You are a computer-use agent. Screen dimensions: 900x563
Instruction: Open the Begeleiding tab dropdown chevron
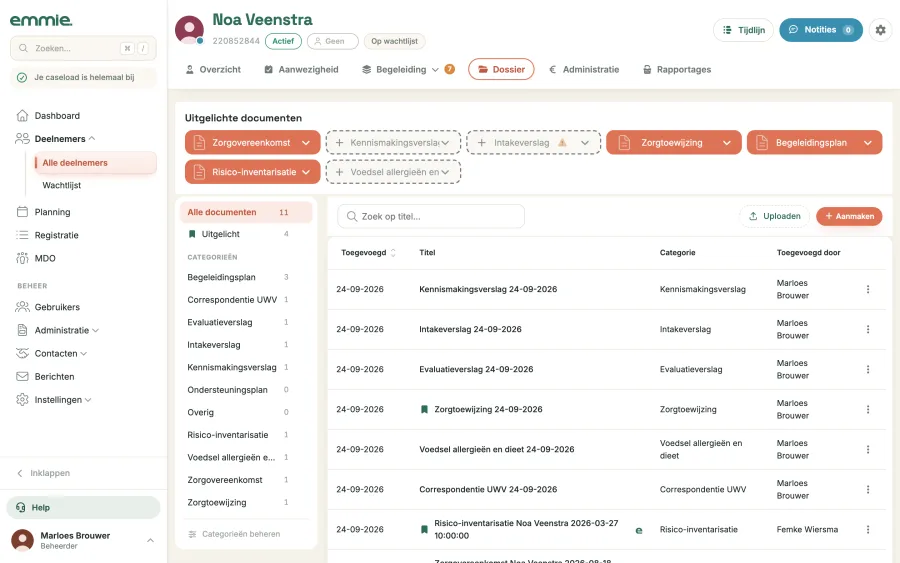click(435, 69)
